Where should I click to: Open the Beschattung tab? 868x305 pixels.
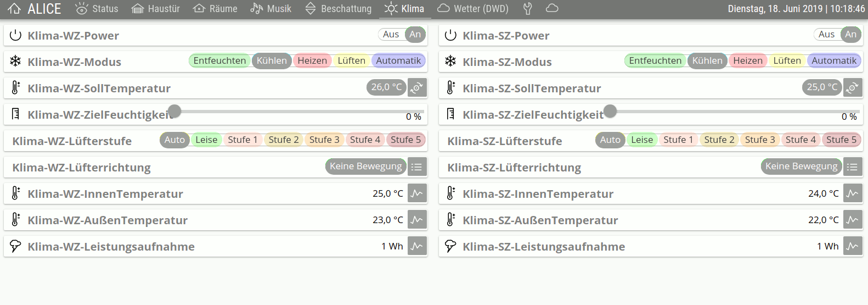339,9
